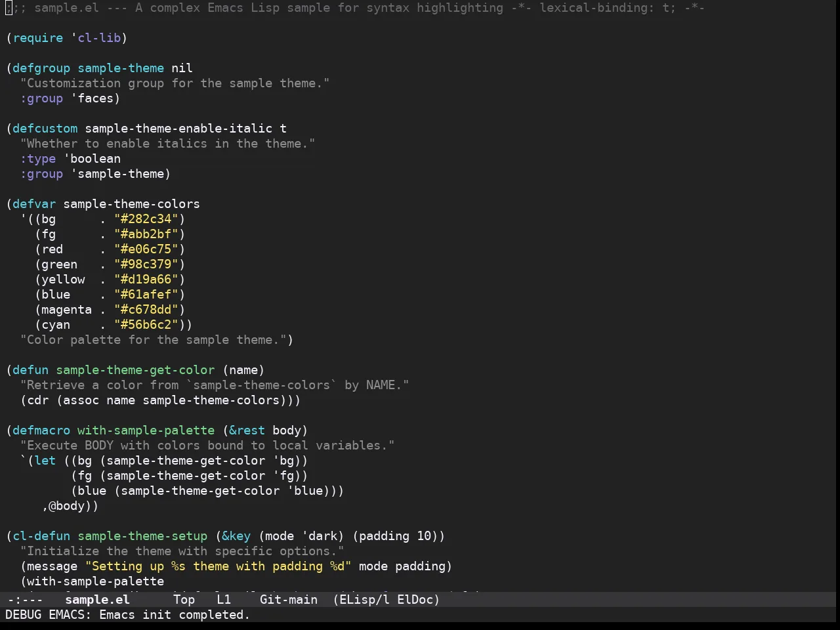Image resolution: width=840 pixels, height=630 pixels.
Task: Click the sample.el buffer name in mode line
Action: 97,599
